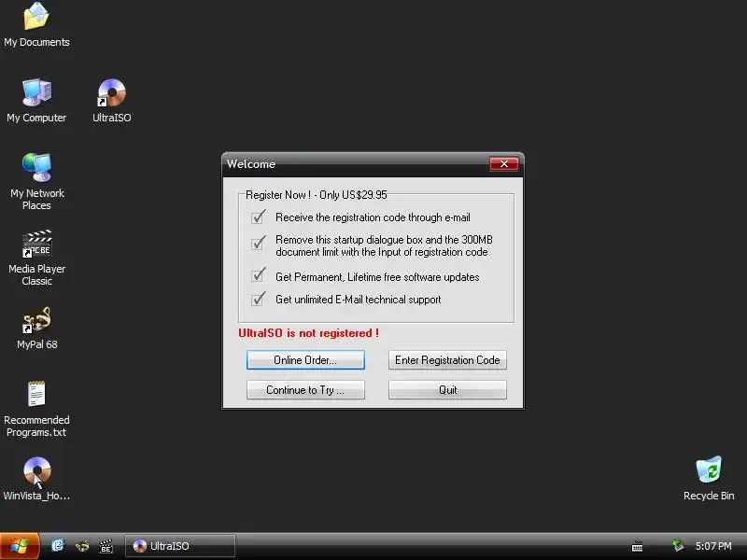Choose Continue to Try...
This screenshot has width=747, height=560.
[x=305, y=390]
